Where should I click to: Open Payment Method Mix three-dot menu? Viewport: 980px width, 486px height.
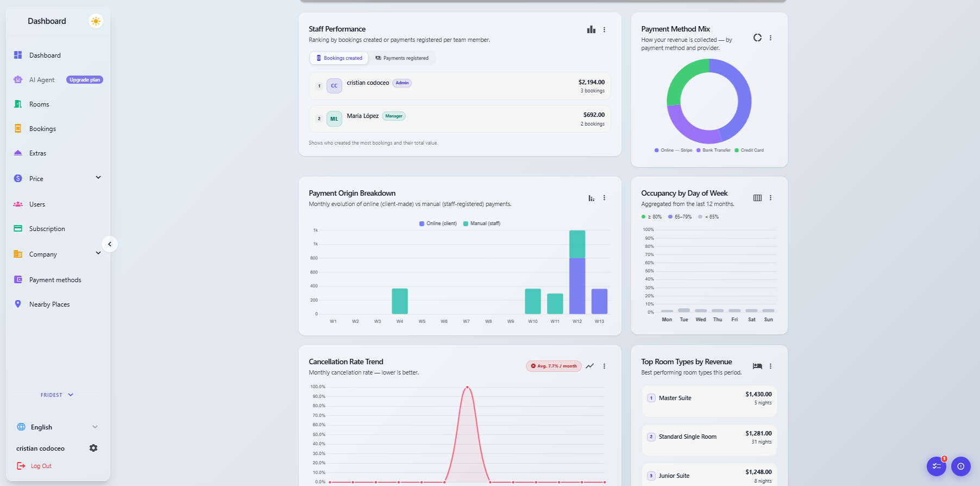(770, 38)
